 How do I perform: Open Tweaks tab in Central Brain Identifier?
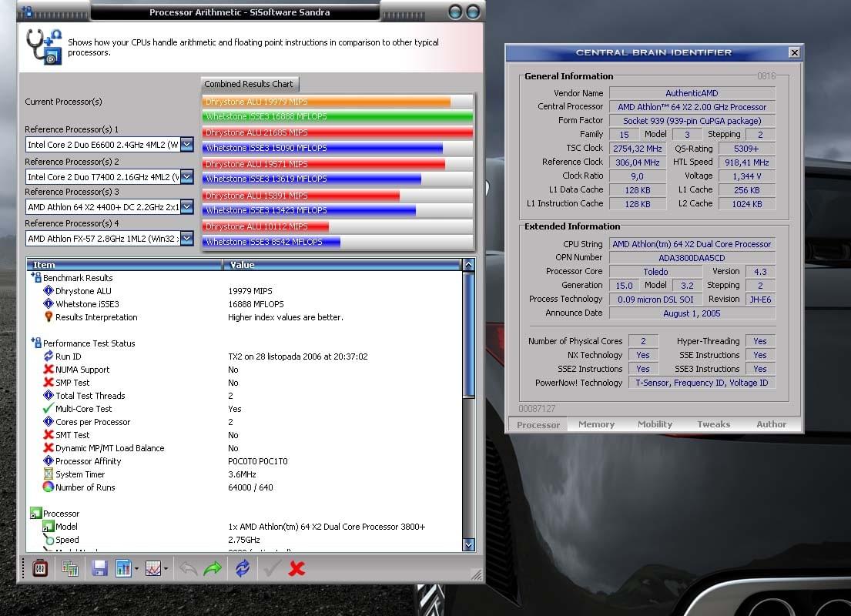click(714, 424)
